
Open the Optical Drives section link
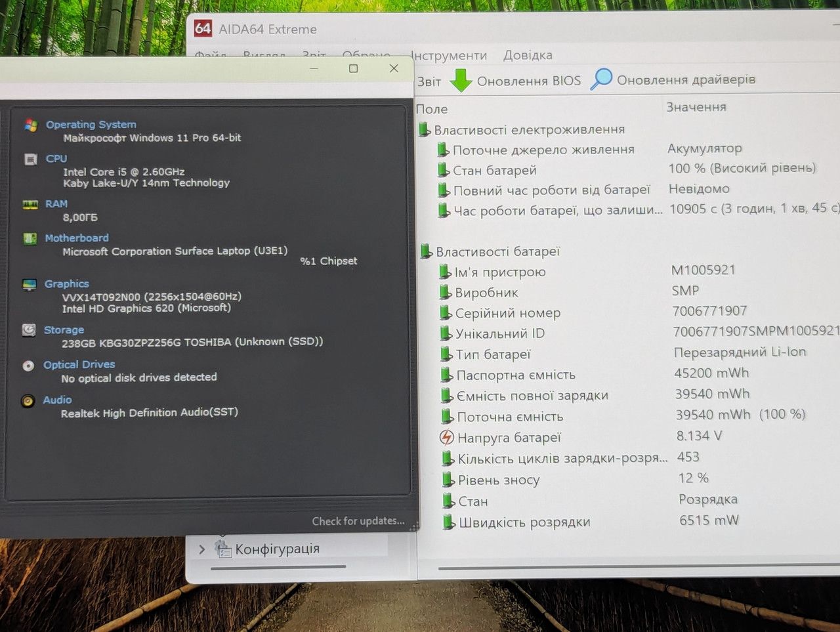pyautogui.click(x=79, y=365)
